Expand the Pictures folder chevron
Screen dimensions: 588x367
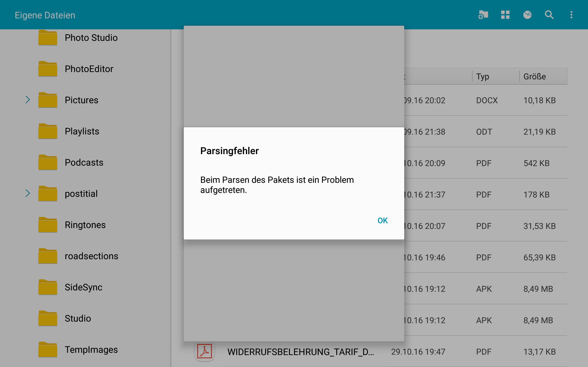coord(28,100)
